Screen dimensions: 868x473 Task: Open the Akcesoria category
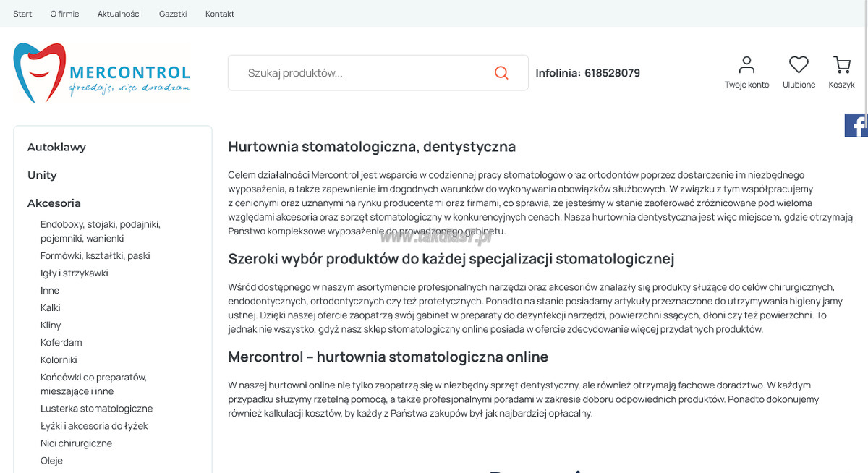(54, 203)
